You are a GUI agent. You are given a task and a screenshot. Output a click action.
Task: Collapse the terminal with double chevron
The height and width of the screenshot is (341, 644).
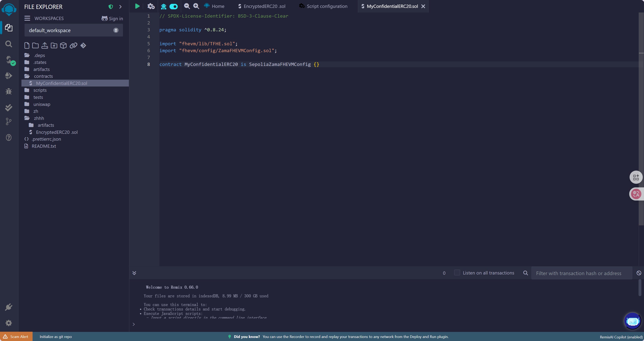pos(134,273)
